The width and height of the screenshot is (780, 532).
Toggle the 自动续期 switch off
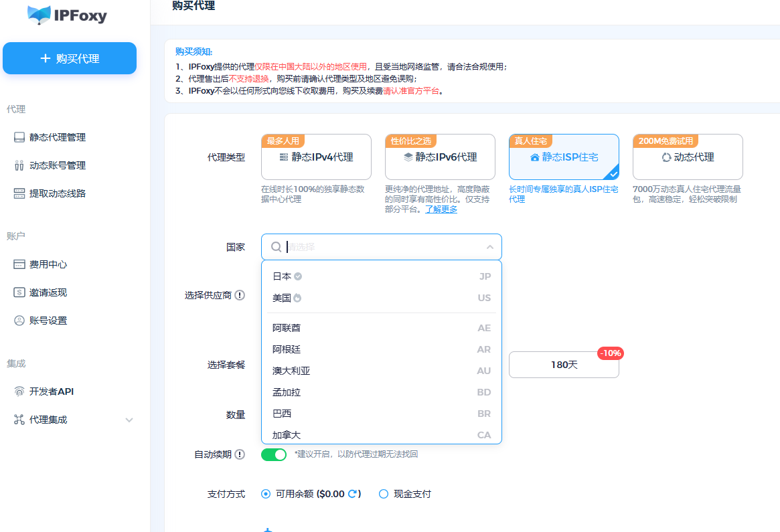273,455
